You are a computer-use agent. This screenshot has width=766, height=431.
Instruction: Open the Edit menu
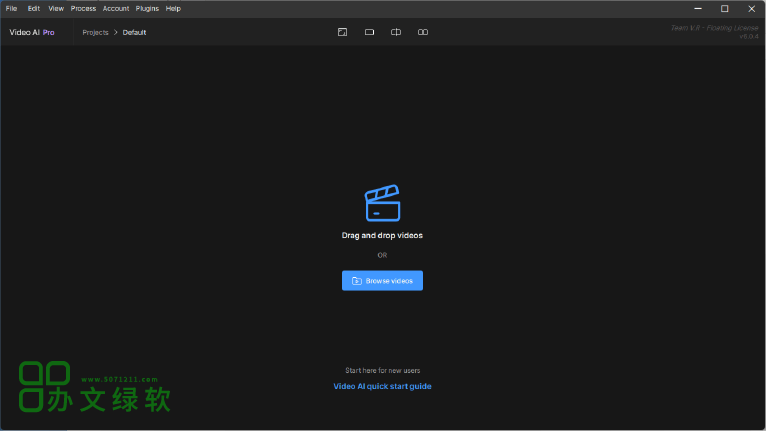click(x=34, y=8)
